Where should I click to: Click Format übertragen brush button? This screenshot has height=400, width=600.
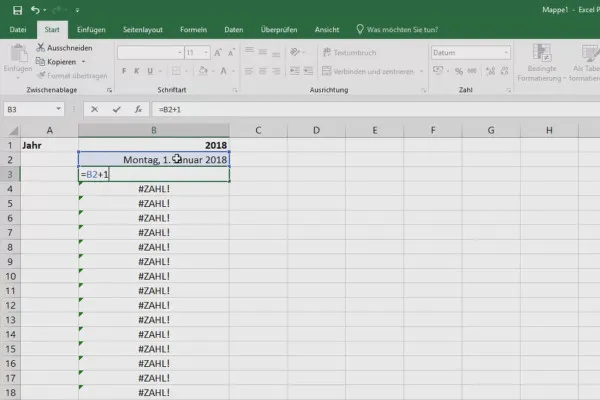click(x=72, y=75)
